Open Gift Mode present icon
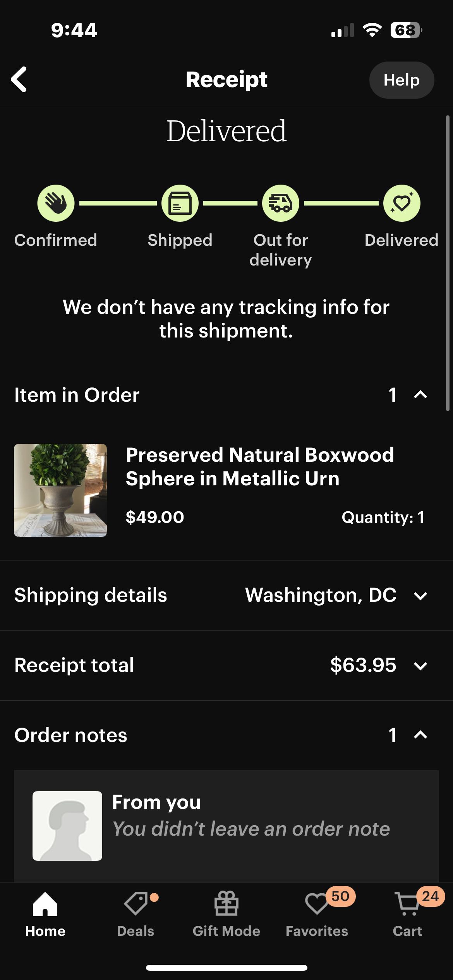Viewport: 453px width, 980px height. tap(226, 904)
